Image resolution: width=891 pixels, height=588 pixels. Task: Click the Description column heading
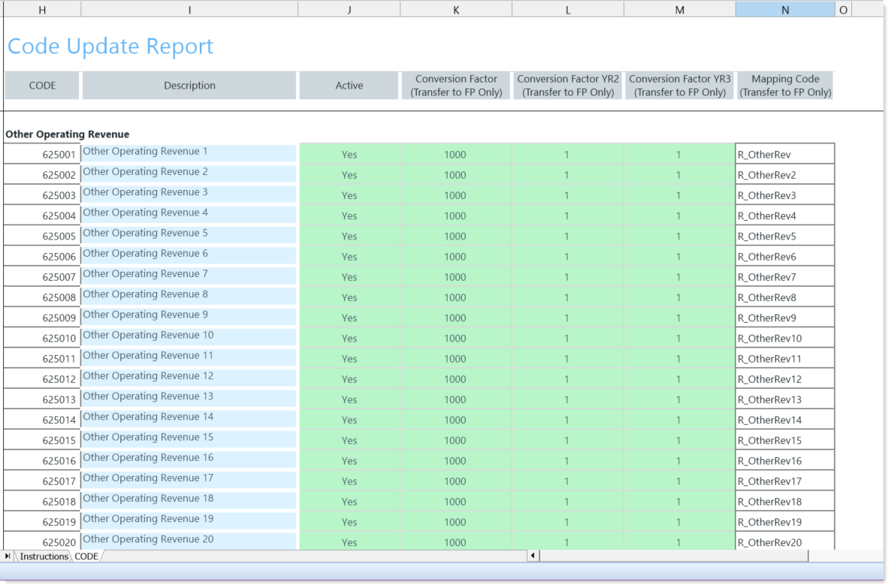tap(189, 86)
